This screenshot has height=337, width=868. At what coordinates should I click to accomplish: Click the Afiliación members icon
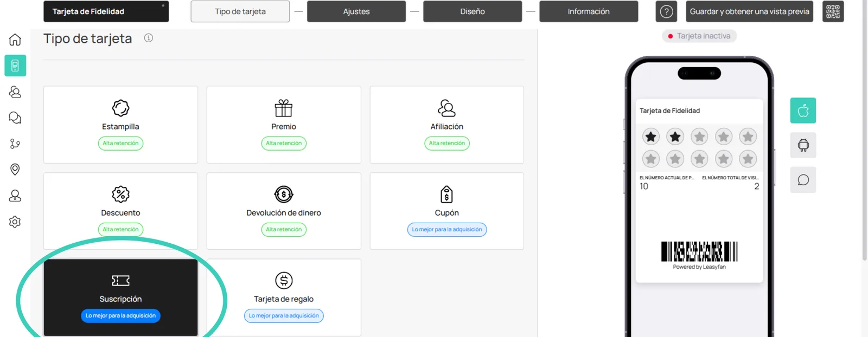(x=447, y=108)
